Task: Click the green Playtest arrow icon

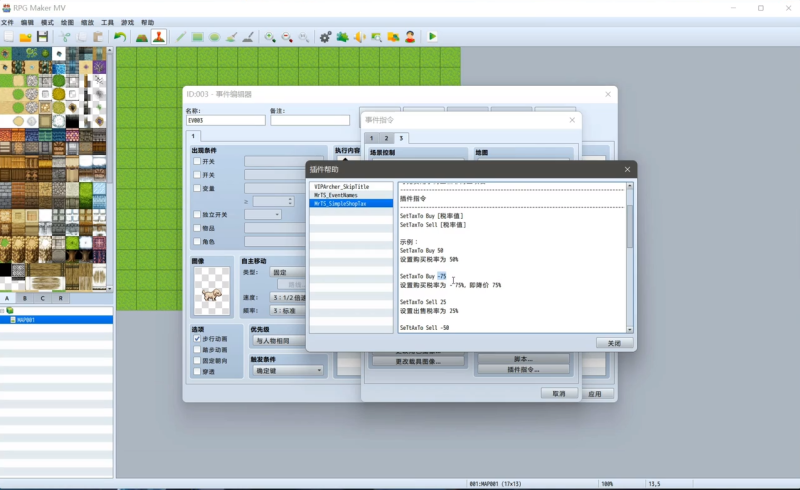Action: pyautogui.click(x=432, y=37)
